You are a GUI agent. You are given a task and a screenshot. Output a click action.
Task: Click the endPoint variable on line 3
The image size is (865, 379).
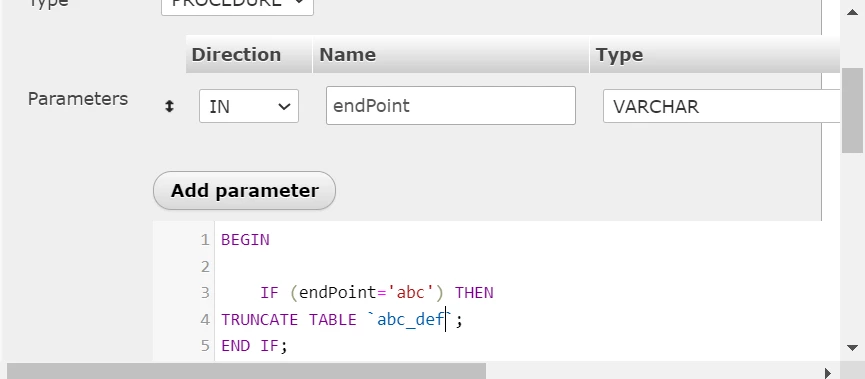point(338,293)
